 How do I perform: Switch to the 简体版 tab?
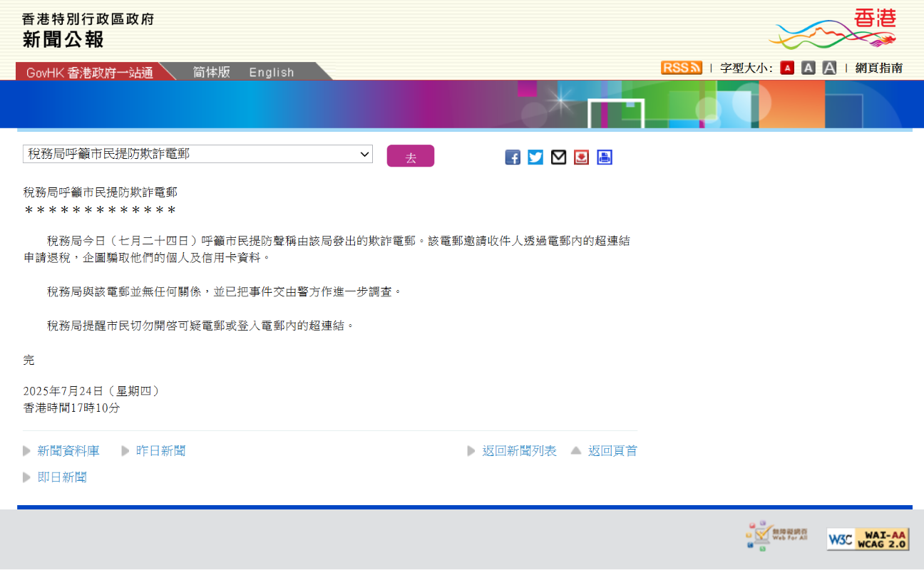[211, 72]
